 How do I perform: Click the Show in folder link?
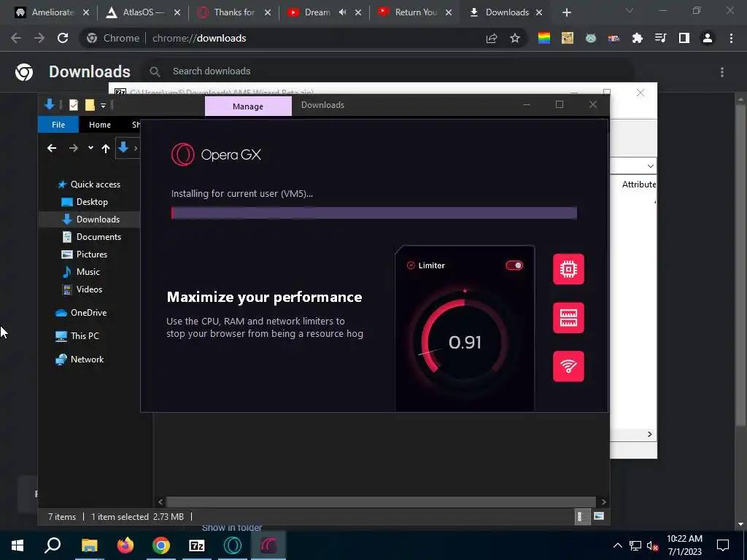(x=231, y=528)
